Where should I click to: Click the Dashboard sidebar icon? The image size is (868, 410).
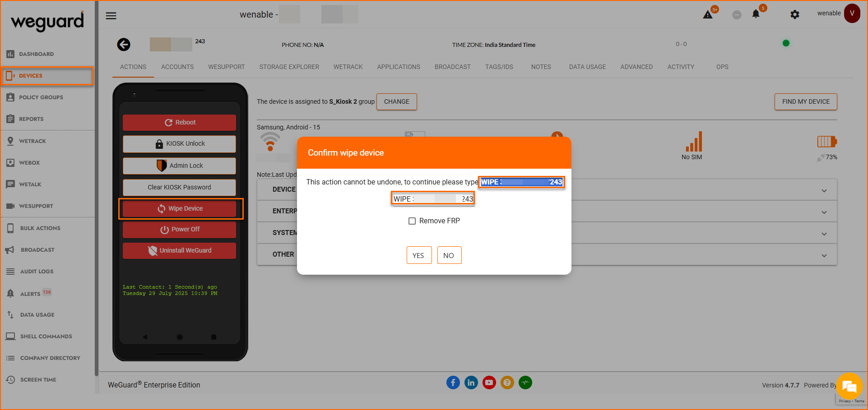tap(10, 54)
